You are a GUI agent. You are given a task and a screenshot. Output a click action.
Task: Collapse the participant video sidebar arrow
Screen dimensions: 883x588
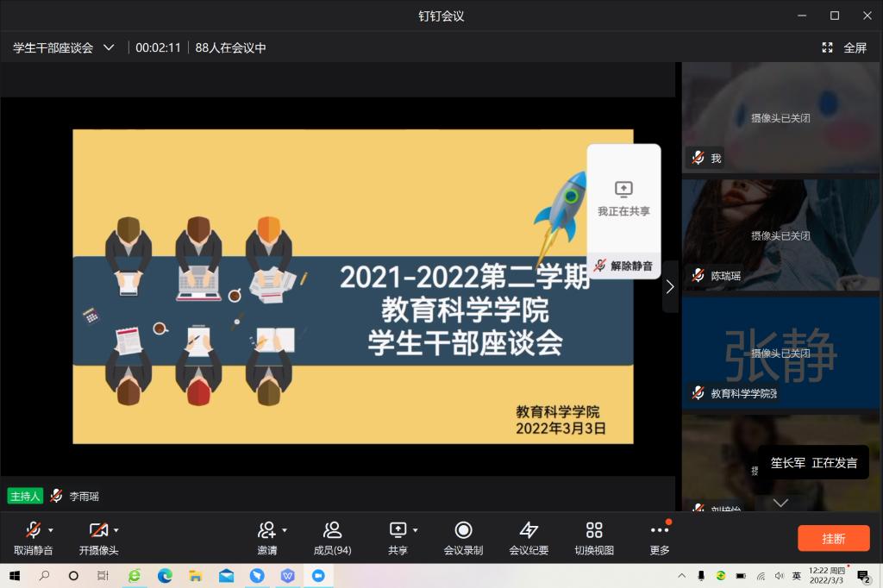click(x=669, y=287)
